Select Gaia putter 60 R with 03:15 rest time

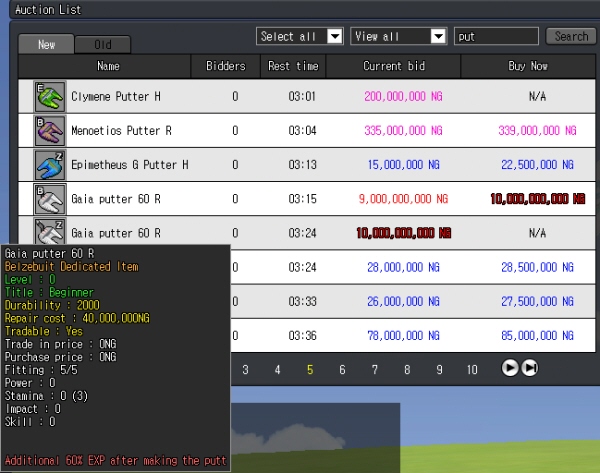(x=116, y=199)
